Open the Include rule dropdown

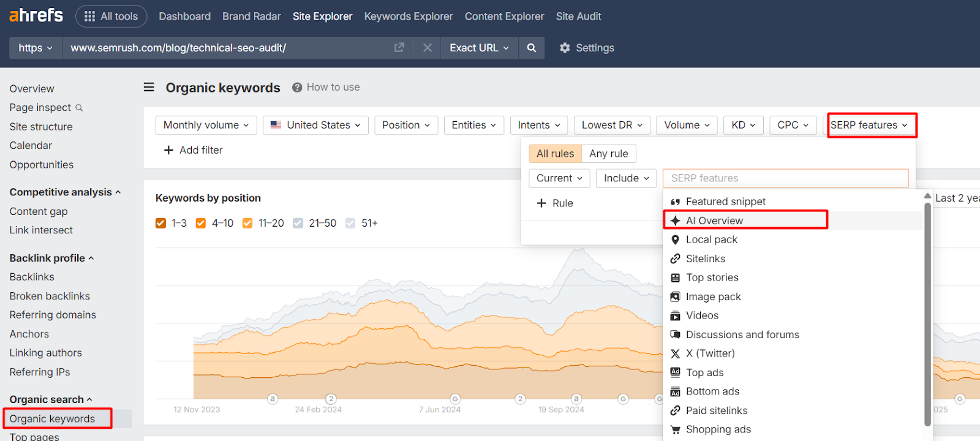tap(627, 178)
